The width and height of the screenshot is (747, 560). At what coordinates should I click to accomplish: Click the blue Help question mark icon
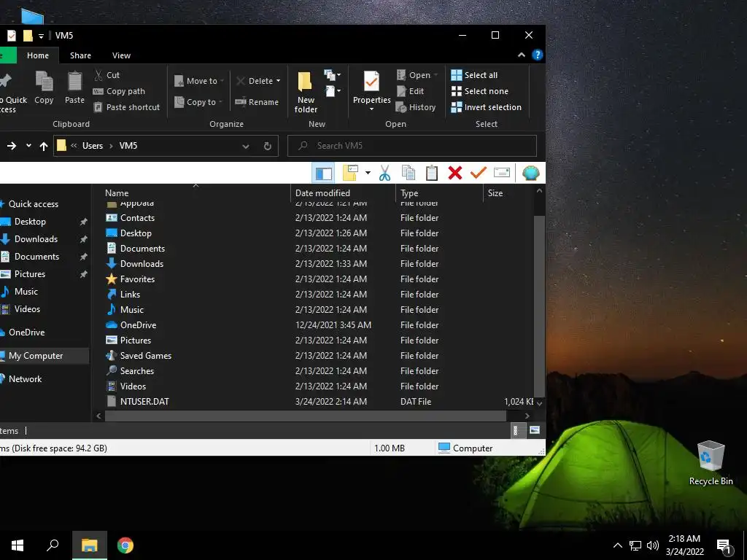click(538, 55)
